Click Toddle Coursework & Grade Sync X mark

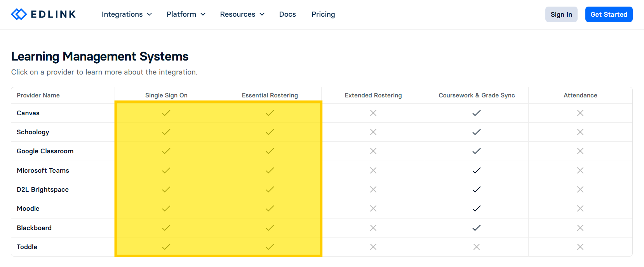[x=477, y=247]
